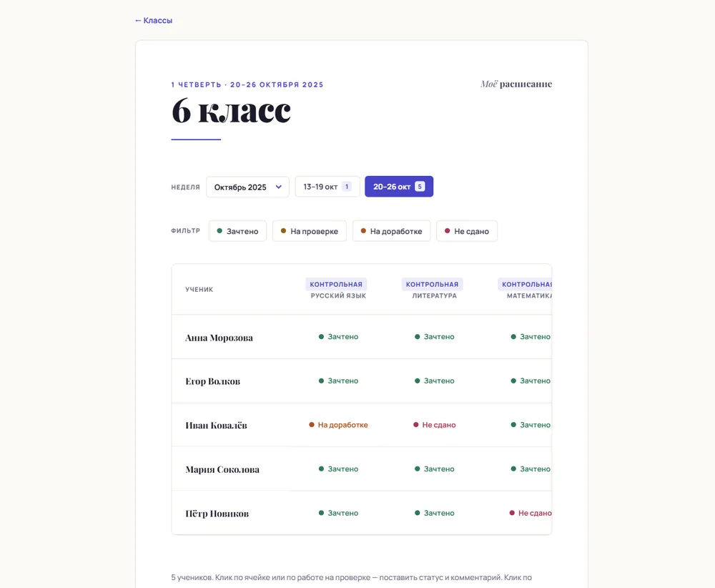Click Егор Волков's Литература status cell
This screenshot has width=715, height=588.
pyautogui.click(x=435, y=381)
